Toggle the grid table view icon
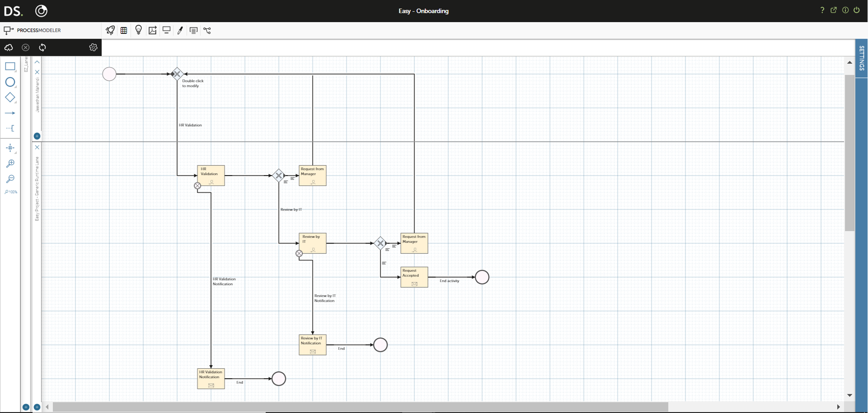This screenshot has width=868, height=413. [x=124, y=30]
